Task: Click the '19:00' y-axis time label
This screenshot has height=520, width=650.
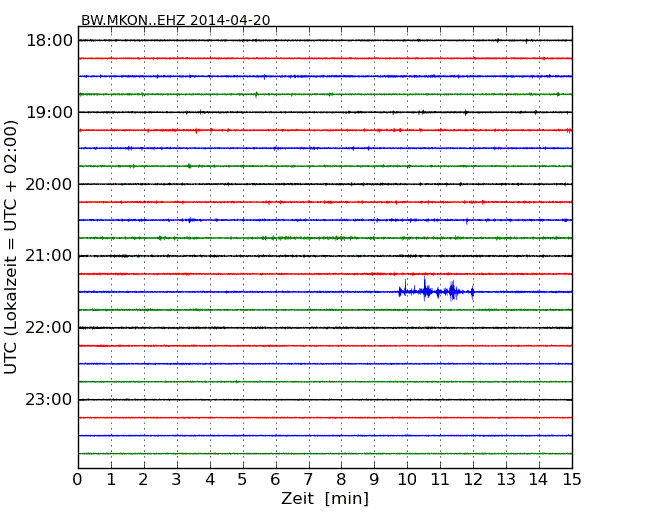Action: (49, 112)
